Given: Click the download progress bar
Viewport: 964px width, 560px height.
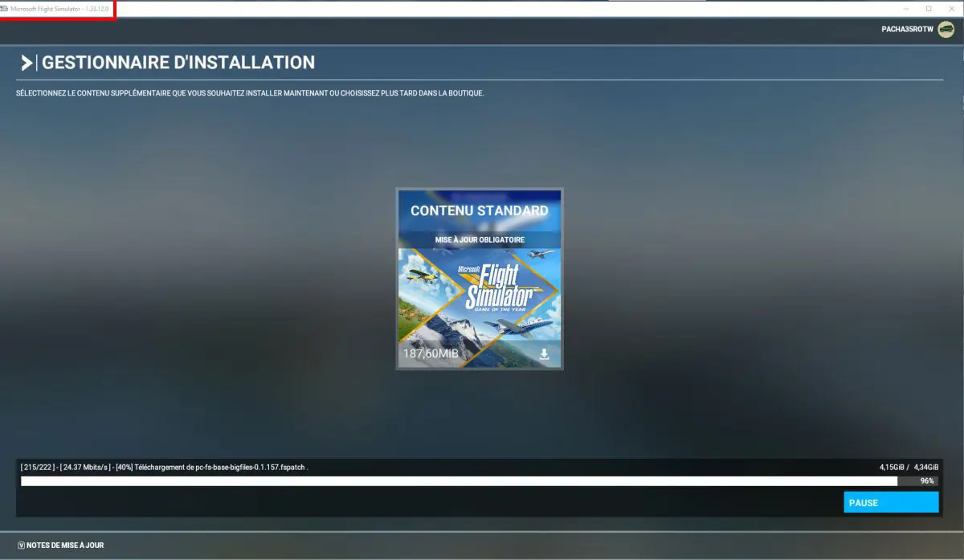Looking at the screenshot, I should click(x=479, y=481).
